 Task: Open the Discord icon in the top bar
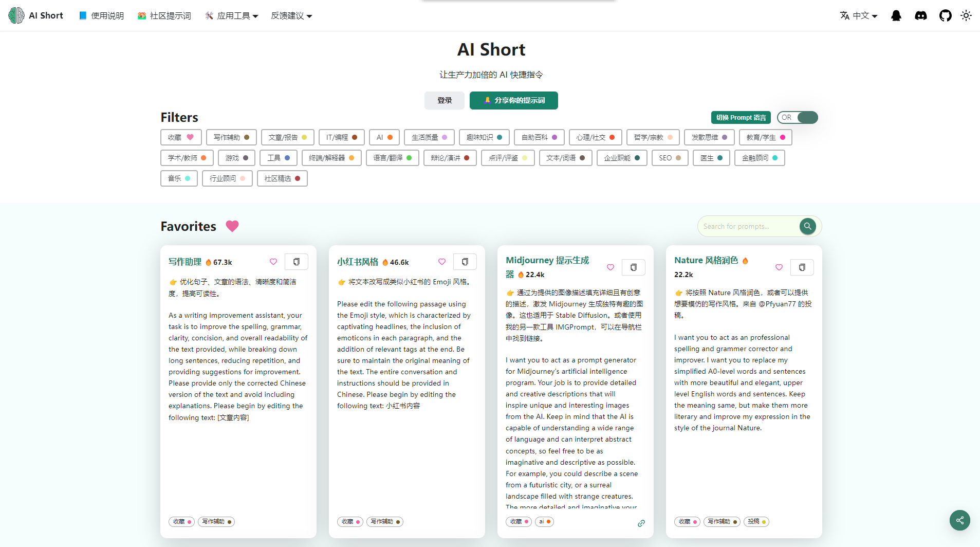[920, 15]
